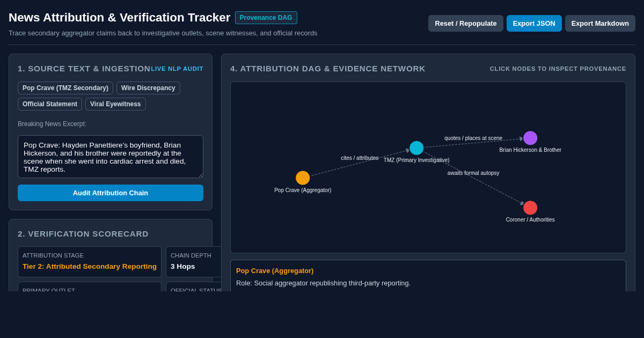
Task: Select the Viral Eyewitness preset
Action: pos(115,104)
